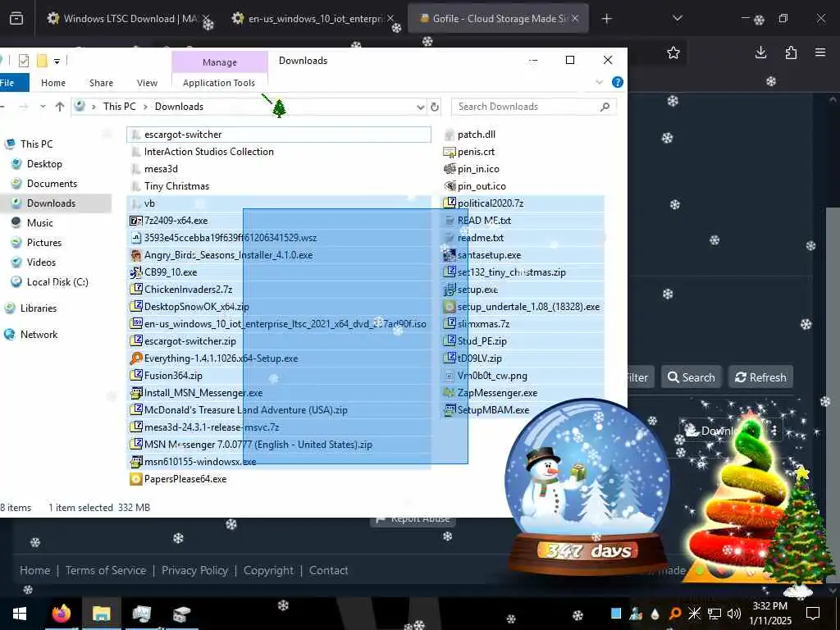
Task: Open the notification center icon
Action: (x=813, y=613)
